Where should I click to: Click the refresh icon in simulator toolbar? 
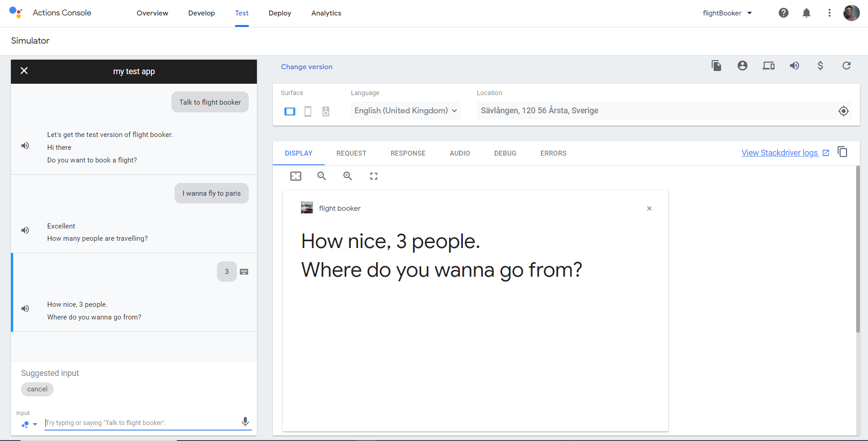click(x=846, y=66)
